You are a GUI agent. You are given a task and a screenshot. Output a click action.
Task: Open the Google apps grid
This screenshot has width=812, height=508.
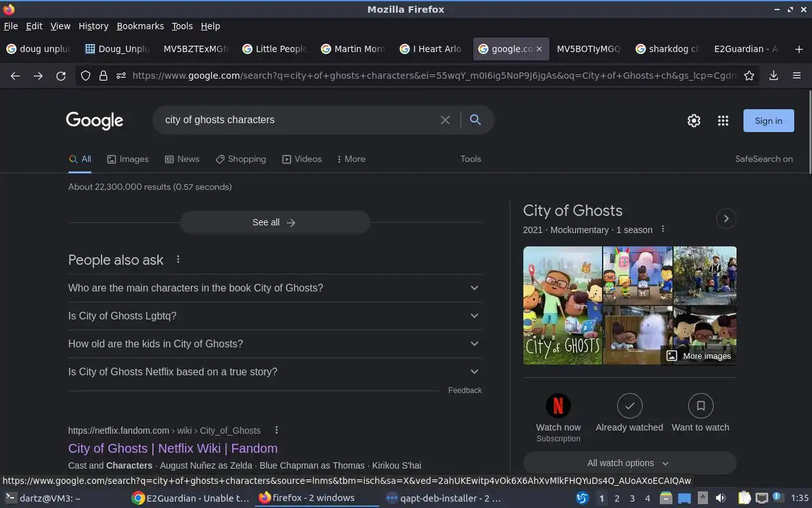(x=723, y=121)
